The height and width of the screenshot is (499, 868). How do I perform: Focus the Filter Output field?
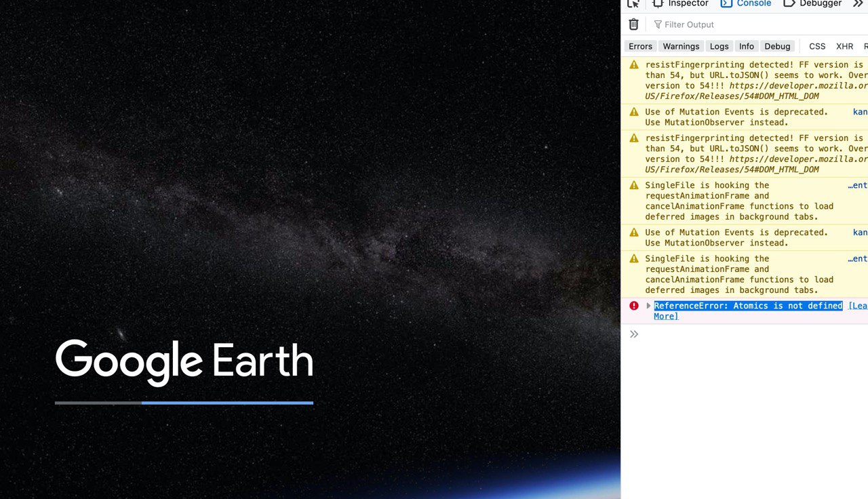pos(759,24)
